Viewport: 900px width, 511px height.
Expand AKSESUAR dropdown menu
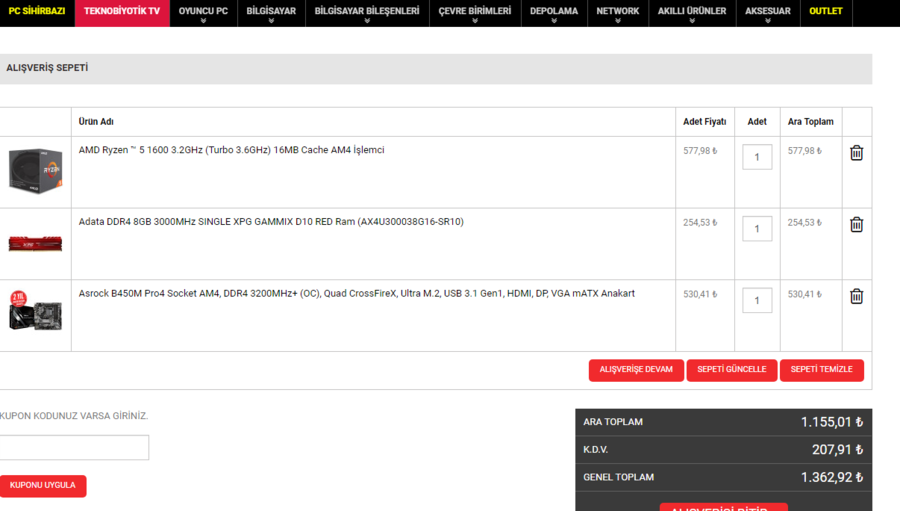(x=767, y=13)
